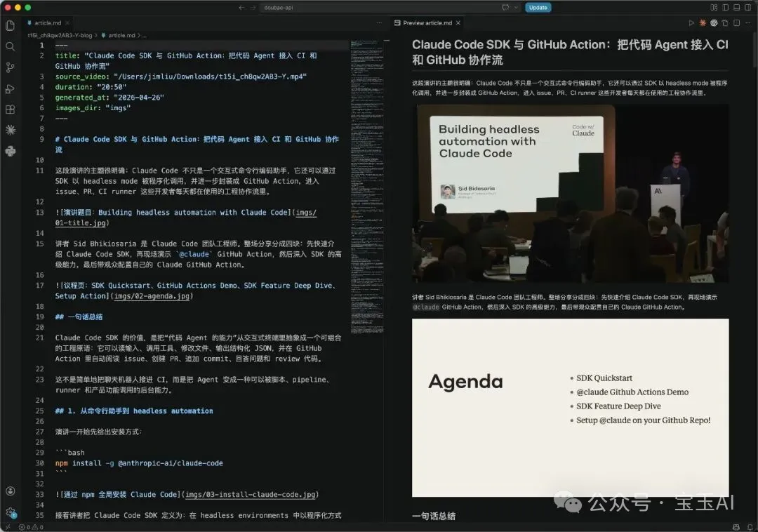Image resolution: width=758 pixels, height=532 pixels.
Task: Open the imgs/03-install-claude-code.jpg link on line 33
Action: click(251, 495)
